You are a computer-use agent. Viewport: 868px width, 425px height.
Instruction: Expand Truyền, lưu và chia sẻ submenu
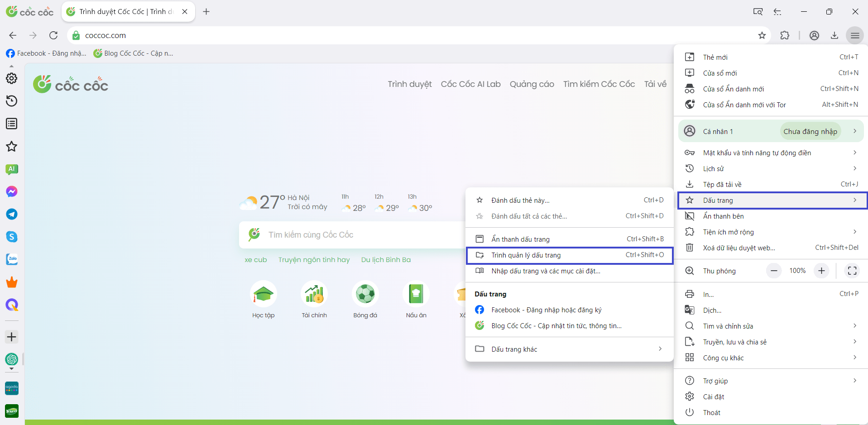pos(771,342)
